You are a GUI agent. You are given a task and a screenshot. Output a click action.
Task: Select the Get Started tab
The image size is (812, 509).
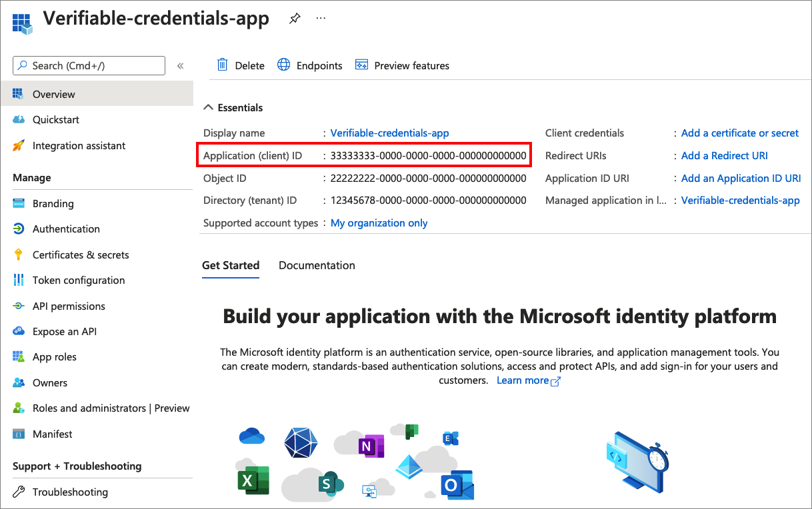pos(231,265)
